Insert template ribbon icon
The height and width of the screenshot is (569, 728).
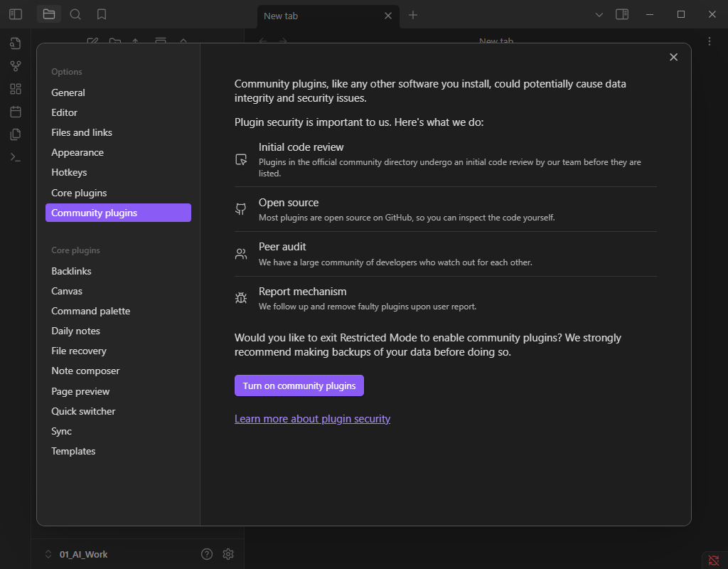pos(16,134)
